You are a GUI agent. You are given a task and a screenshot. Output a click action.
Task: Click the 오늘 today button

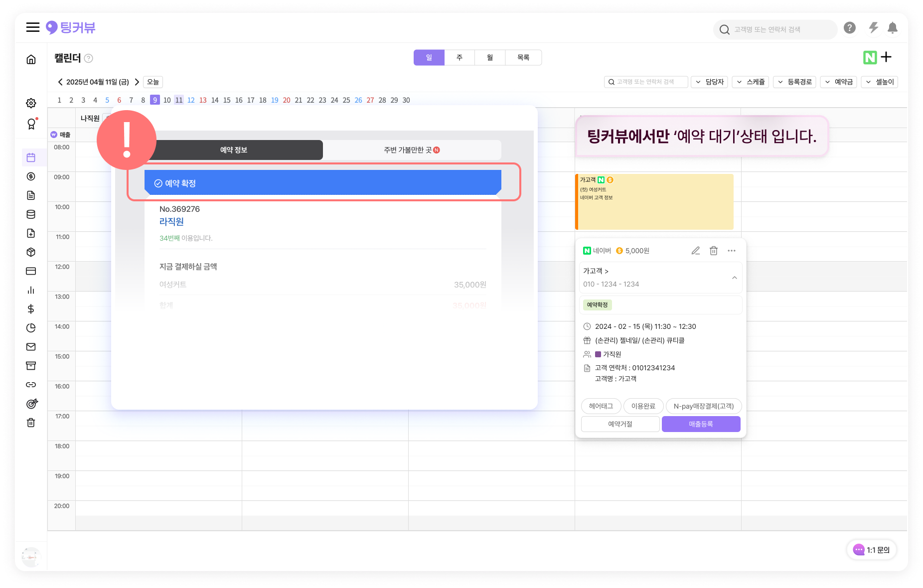pyautogui.click(x=153, y=82)
